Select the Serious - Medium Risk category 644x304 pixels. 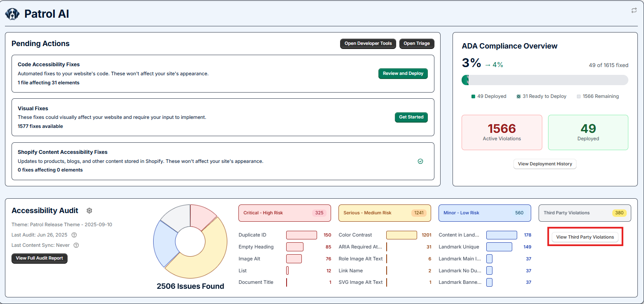pos(384,213)
